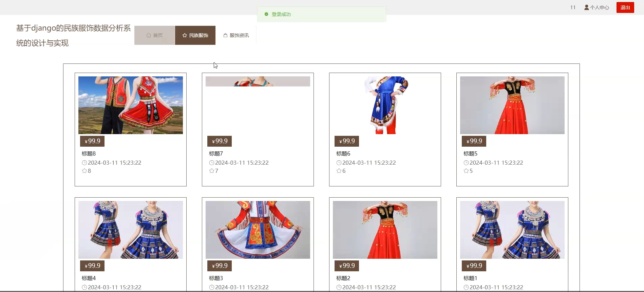Click the username 11 in header
The width and height of the screenshot is (644, 292).
[573, 7]
